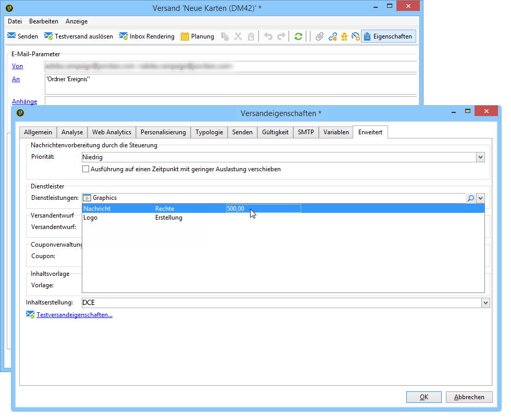Viewport: 511px width, 420px height.
Task: Open the Bearbeiten menu
Action: 44,21
